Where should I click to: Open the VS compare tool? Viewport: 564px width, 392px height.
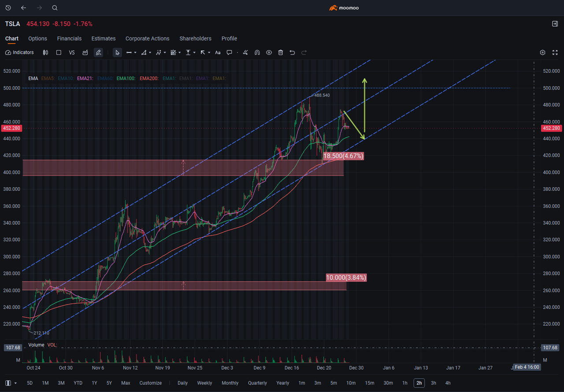point(72,52)
